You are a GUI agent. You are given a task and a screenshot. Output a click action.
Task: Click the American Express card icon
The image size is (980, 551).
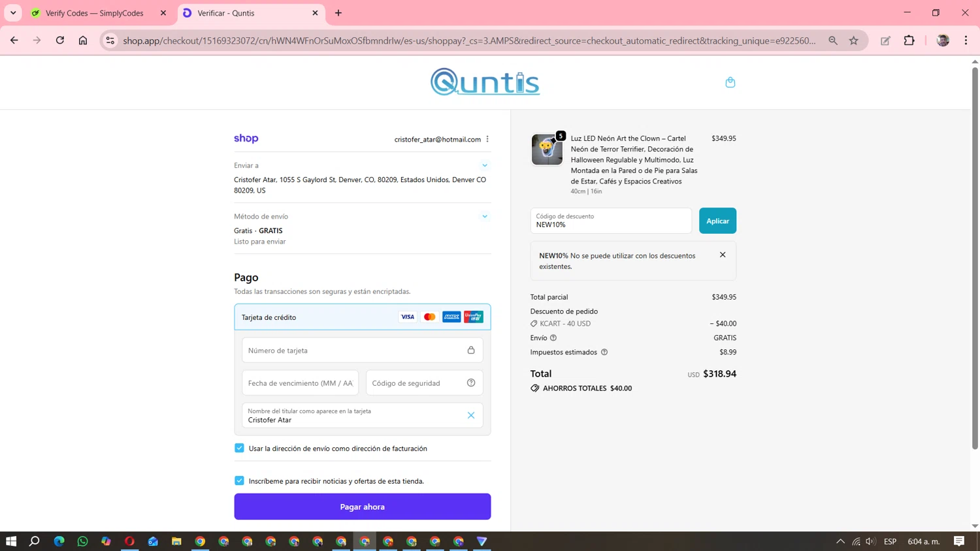coord(451,317)
